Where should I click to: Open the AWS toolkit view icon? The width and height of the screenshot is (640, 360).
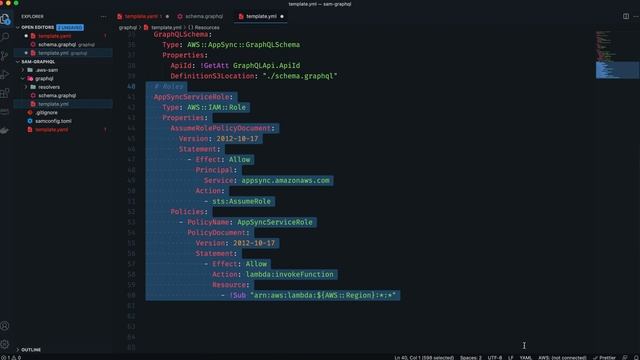click(x=5, y=112)
